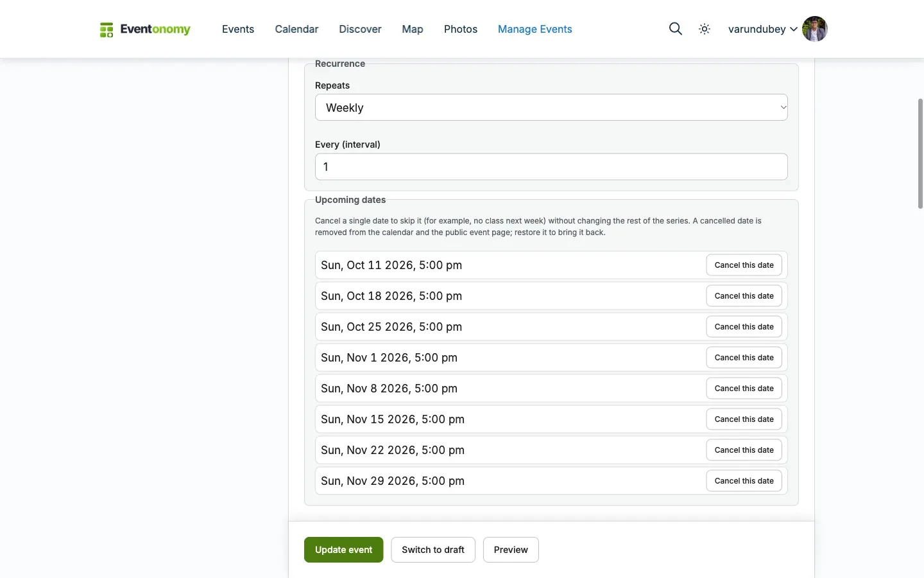Click the "Sun, Oct 11 2026, 5:00 pm" text

pyautogui.click(x=391, y=265)
